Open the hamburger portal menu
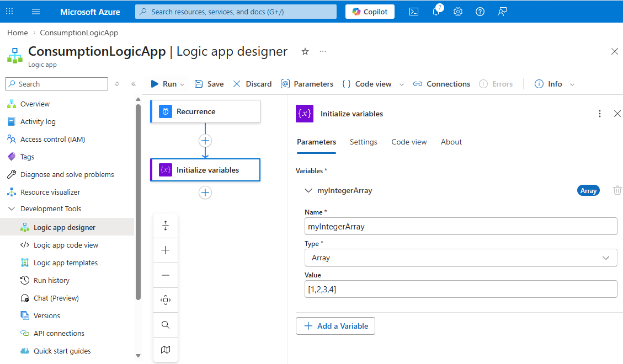Image resolution: width=623 pixels, height=364 pixels. (x=36, y=12)
